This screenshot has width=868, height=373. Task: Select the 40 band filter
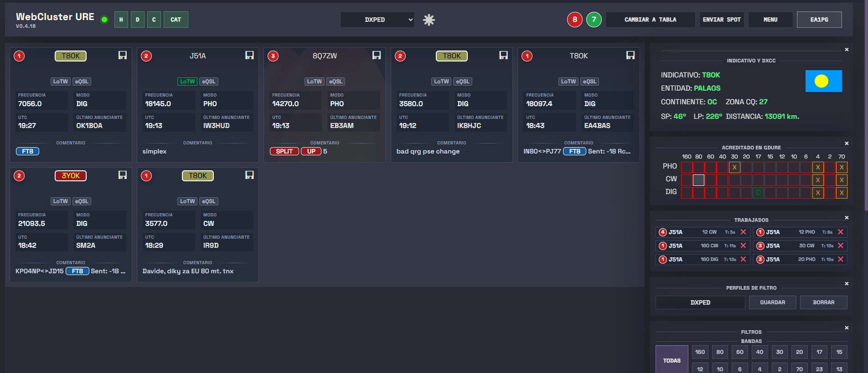coord(759,352)
